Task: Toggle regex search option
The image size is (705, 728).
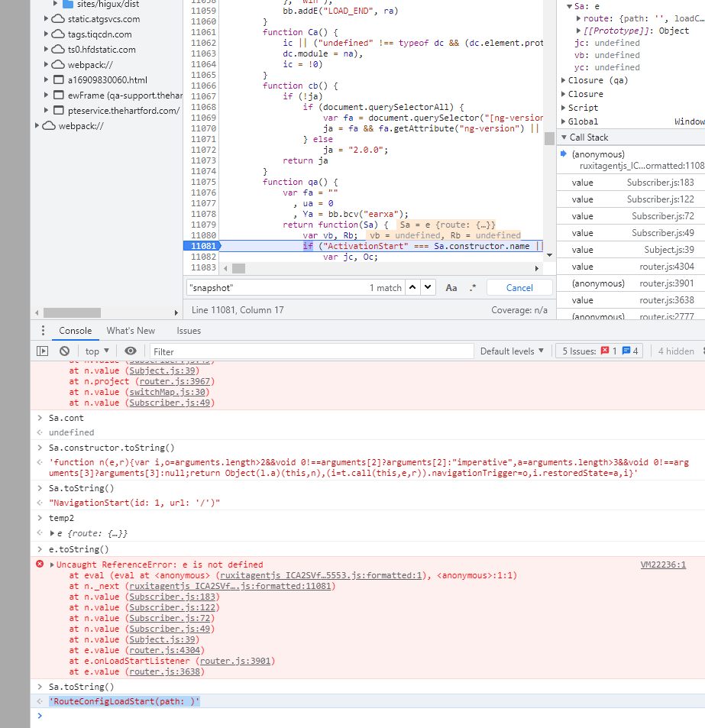Action: (x=473, y=288)
